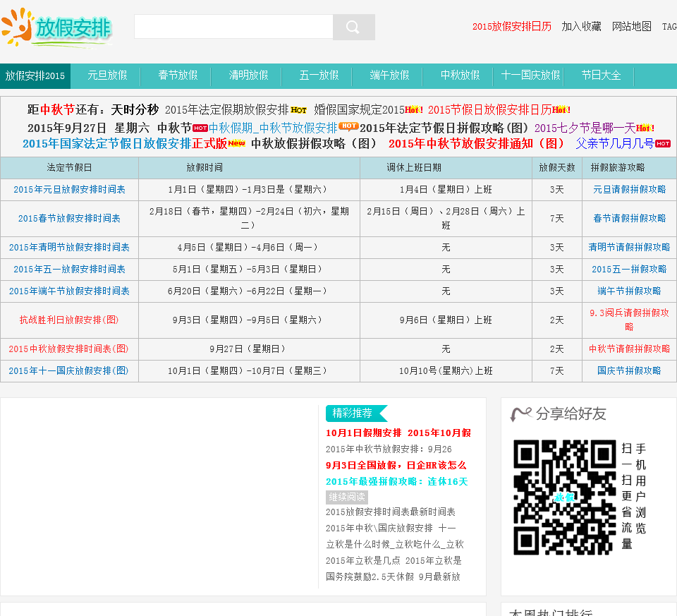
Task: Open the 网站地图 link
Action: pos(632,27)
